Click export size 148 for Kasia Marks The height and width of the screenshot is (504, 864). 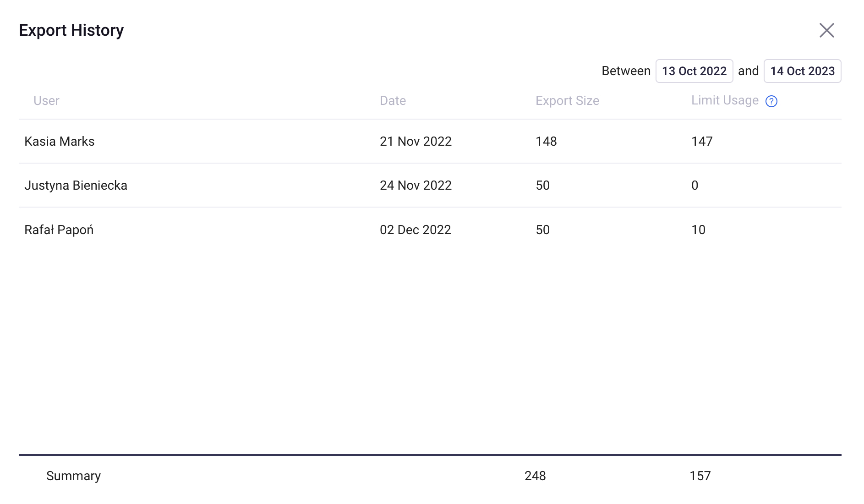click(546, 141)
